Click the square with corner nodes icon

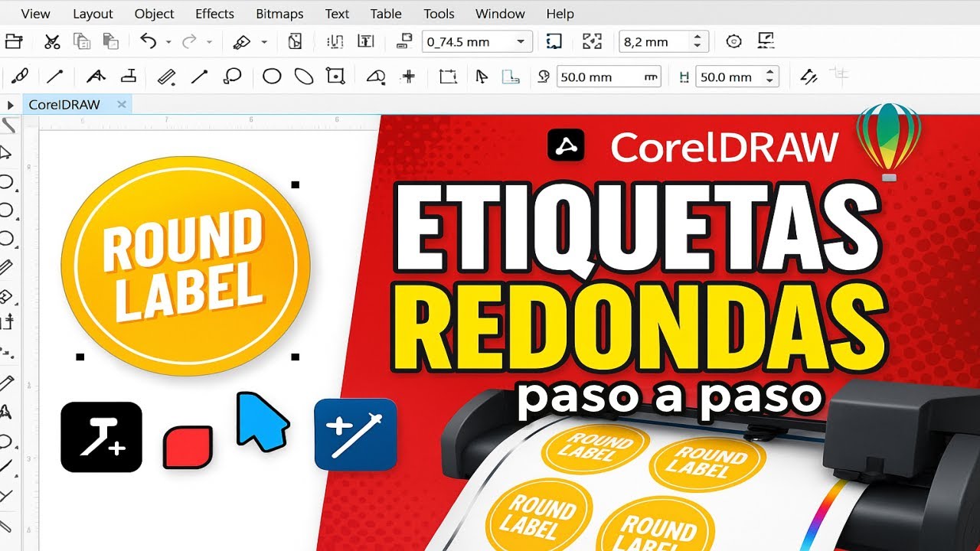[x=335, y=77]
